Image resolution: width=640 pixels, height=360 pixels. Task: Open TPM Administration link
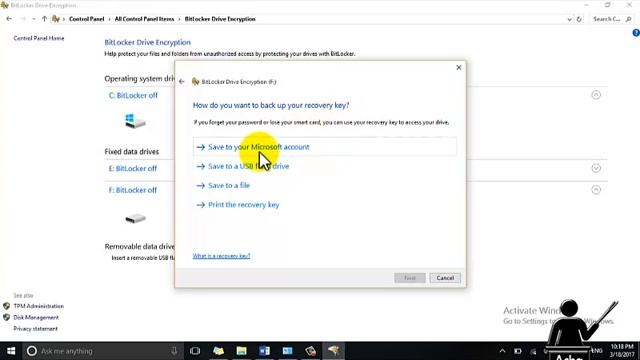coord(38,306)
